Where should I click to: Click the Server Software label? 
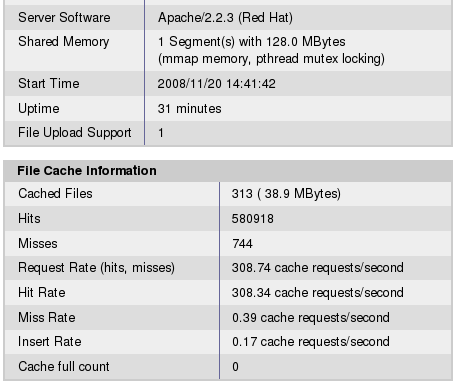point(64,17)
